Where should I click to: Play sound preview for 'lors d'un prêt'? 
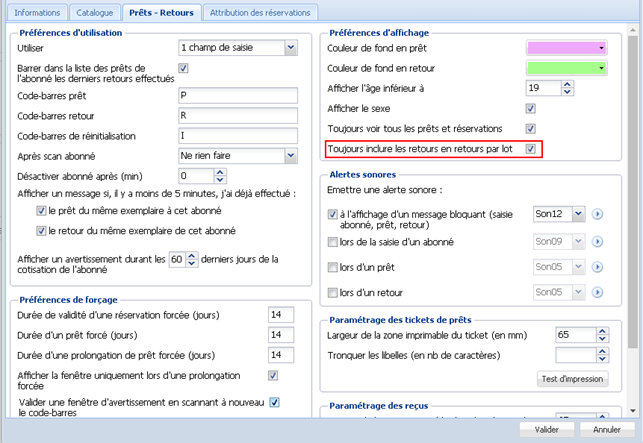tap(597, 267)
